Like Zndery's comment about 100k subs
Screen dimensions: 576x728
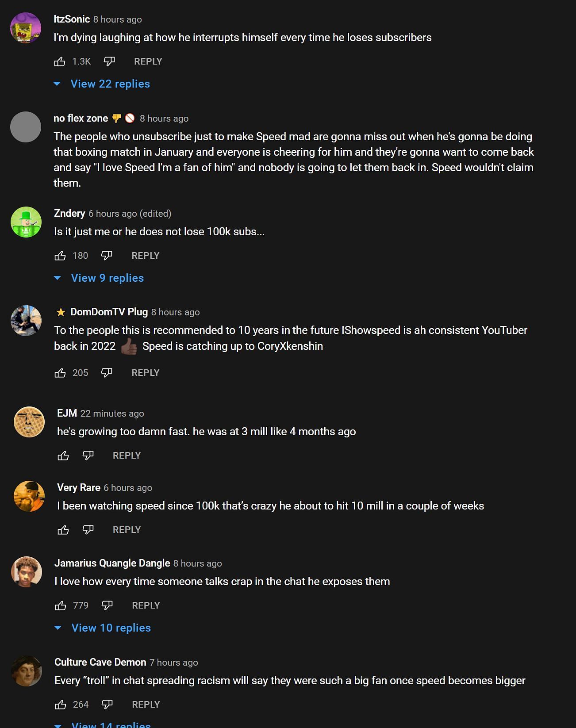pyautogui.click(x=60, y=256)
